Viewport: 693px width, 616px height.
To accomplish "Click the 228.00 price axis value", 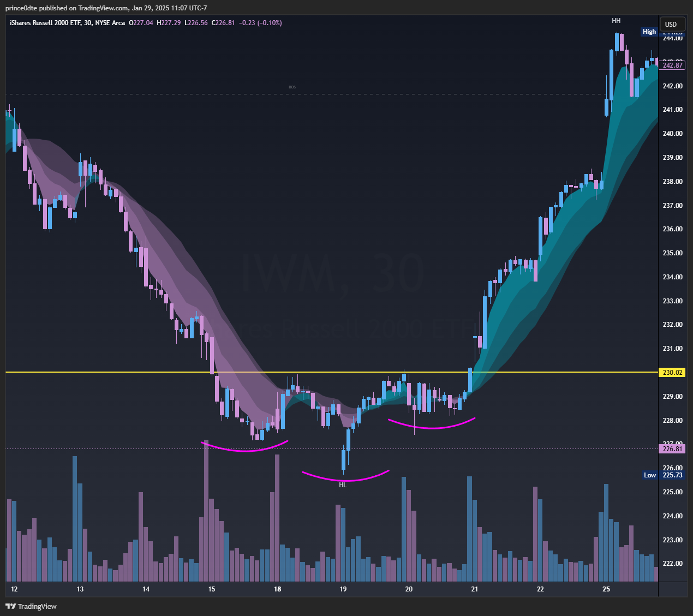I will point(672,421).
